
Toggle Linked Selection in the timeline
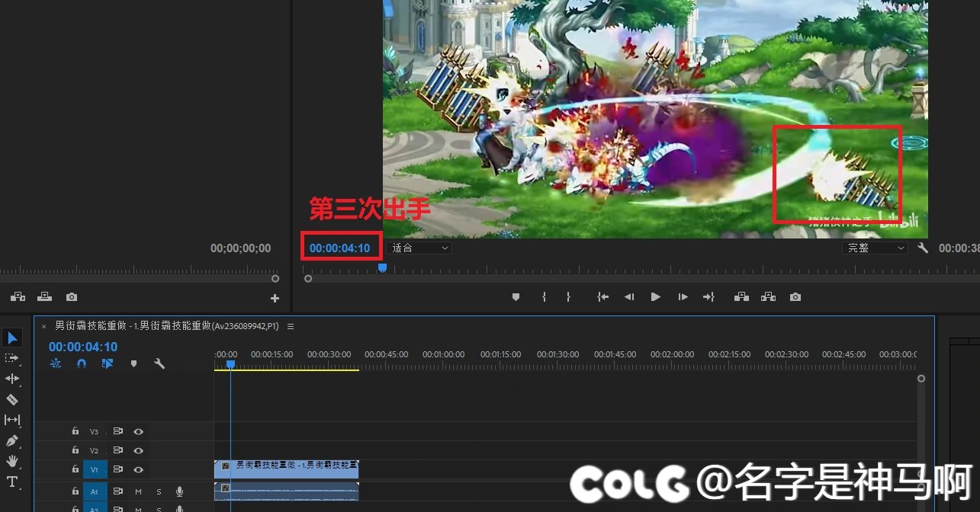[x=108, y=364]
